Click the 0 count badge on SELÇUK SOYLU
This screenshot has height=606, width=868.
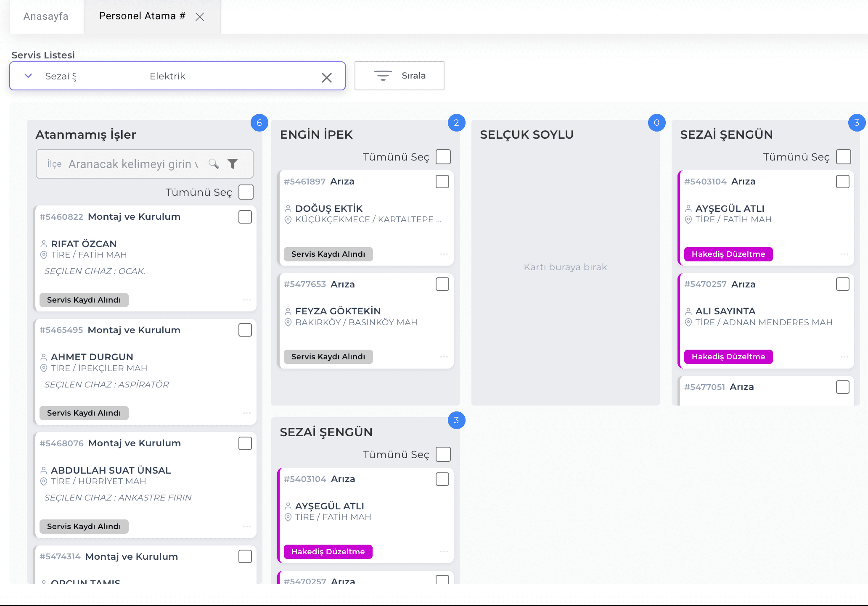pos(657,123)
